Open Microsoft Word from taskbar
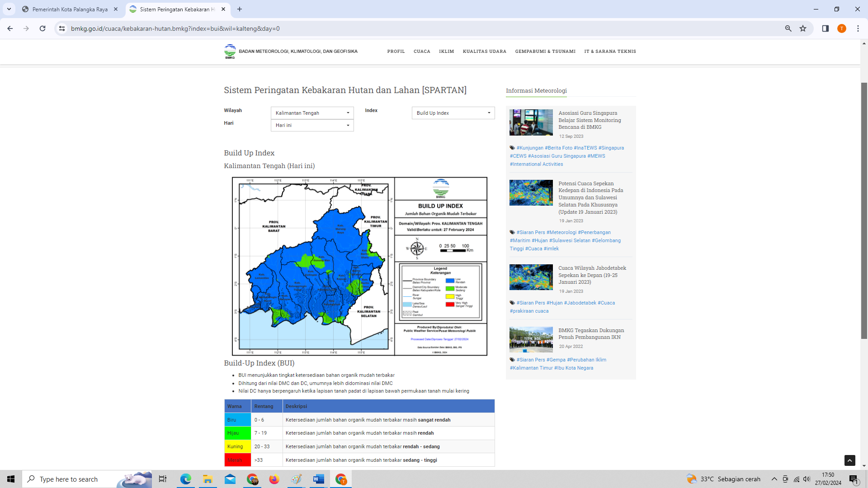The height and width of the screenshot is (488, 868). (x=318, y=479)
